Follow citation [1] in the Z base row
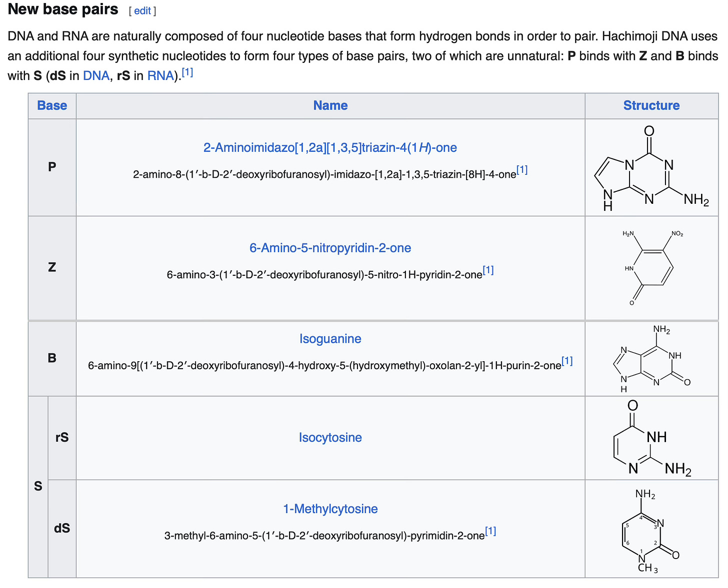Screen dimensions: 728x588 tap(488, 270)
